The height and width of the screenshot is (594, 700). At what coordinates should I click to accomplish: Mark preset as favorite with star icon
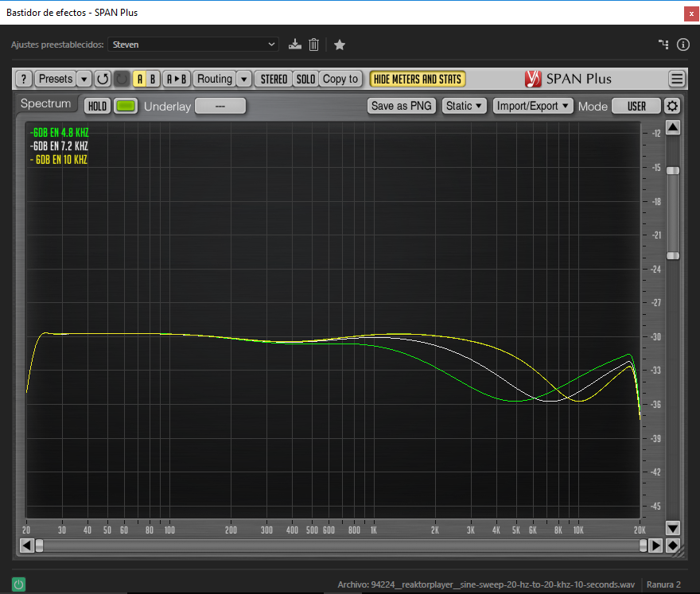[x=340, y=45]
